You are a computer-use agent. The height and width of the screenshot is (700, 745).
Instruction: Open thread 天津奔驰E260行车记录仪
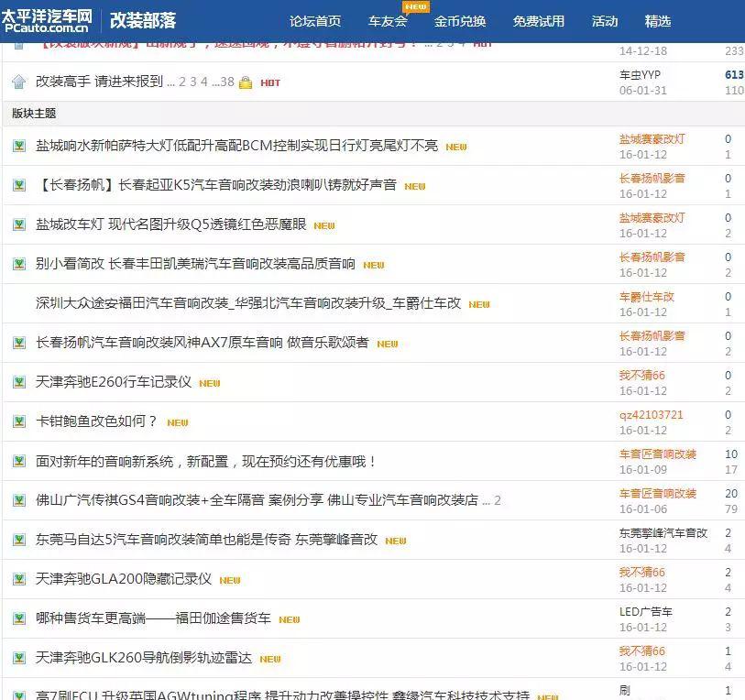point(114,382)
